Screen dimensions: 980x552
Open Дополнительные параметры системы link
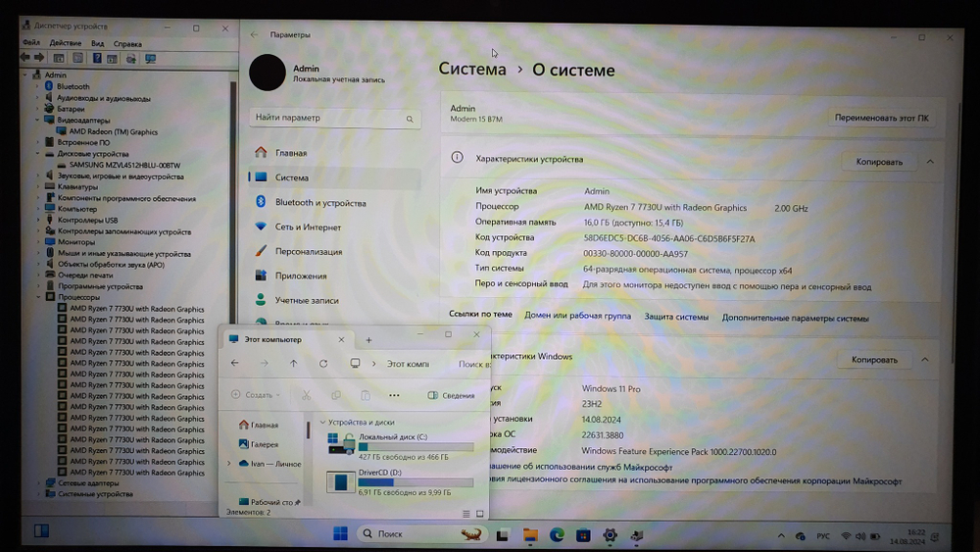[x=795, y=319]
